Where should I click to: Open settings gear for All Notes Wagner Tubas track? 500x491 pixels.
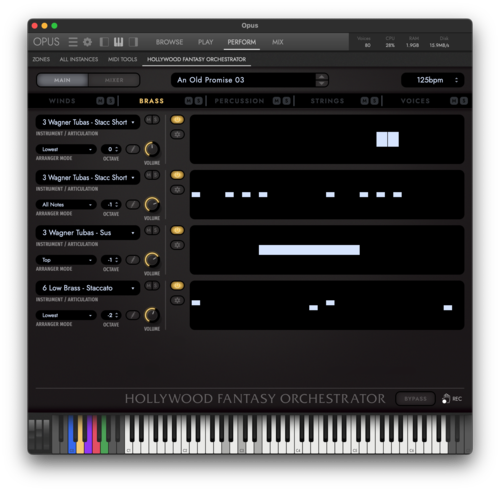coord(177,190)
